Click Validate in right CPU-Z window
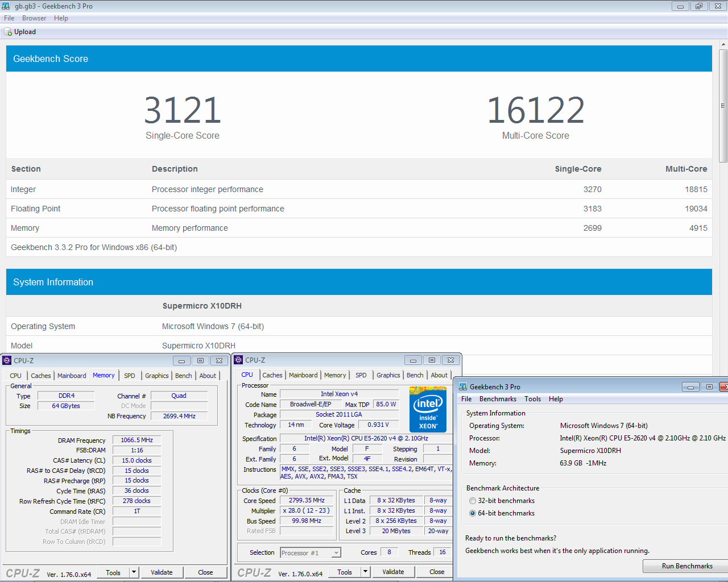728x582 pixels. (393, 572)
